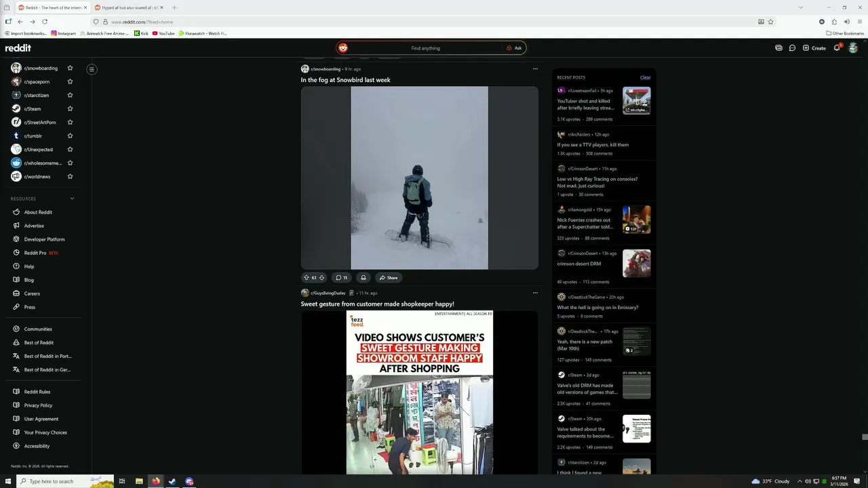
Task: Show hidden system tray icons
Action: tap(800, 481)
